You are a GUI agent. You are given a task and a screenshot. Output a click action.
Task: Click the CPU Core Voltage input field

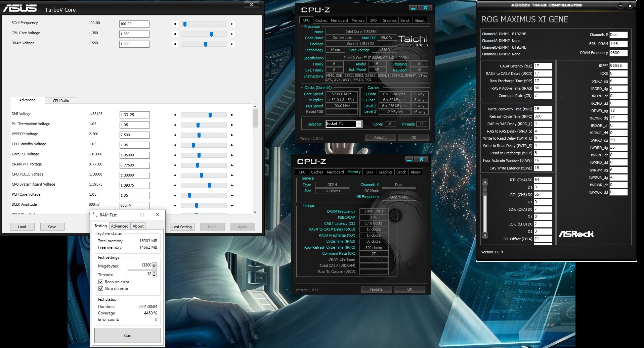pyautogui.click(x=134, y=34)
